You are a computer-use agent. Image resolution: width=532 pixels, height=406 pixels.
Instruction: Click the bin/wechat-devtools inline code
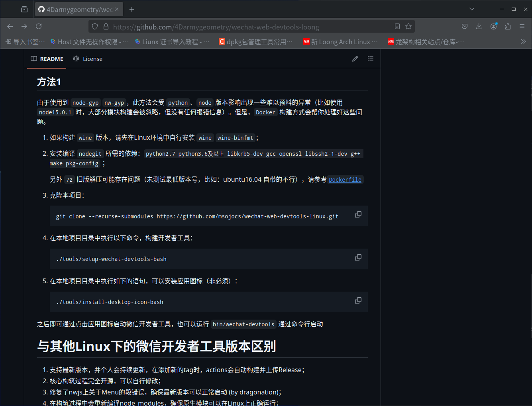point(243,324)
